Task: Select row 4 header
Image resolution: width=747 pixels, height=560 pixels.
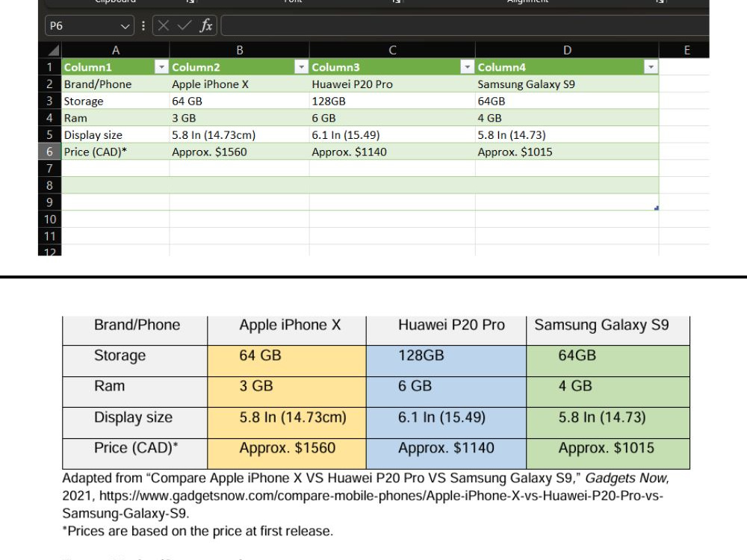Action: pyautogui.click(x=49, y=118)
